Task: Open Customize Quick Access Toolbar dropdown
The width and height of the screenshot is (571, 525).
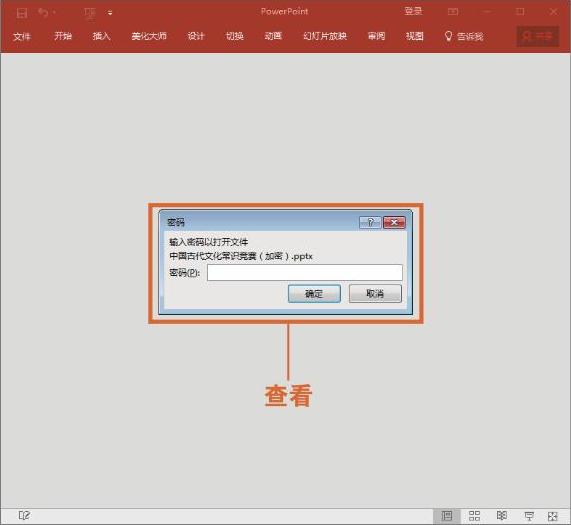Action: pos(110,13)
